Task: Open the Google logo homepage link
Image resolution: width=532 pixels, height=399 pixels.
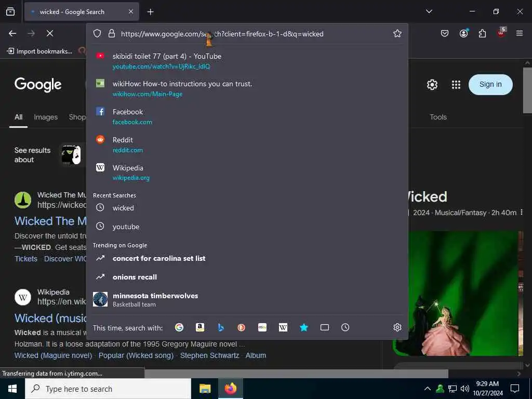Action: click(x=38, y=85)
